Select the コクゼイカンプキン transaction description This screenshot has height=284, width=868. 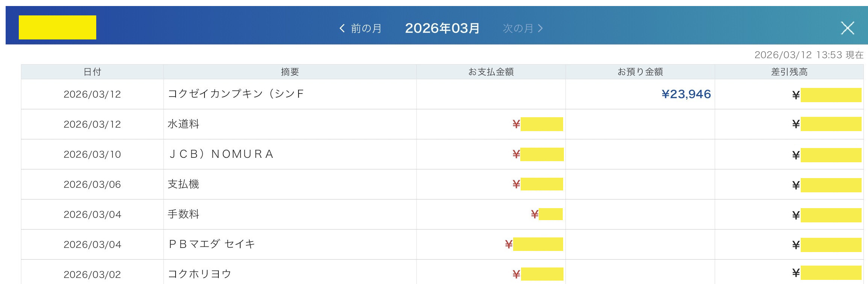[236, 94]
